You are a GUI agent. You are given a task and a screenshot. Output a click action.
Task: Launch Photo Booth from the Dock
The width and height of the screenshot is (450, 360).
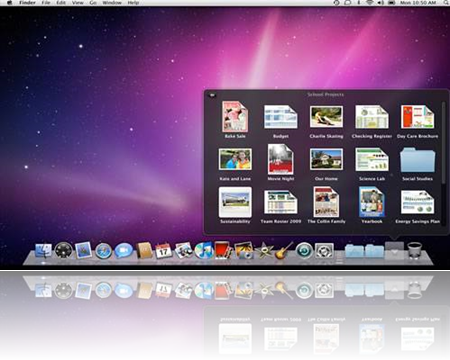click(x=223, y=250)
